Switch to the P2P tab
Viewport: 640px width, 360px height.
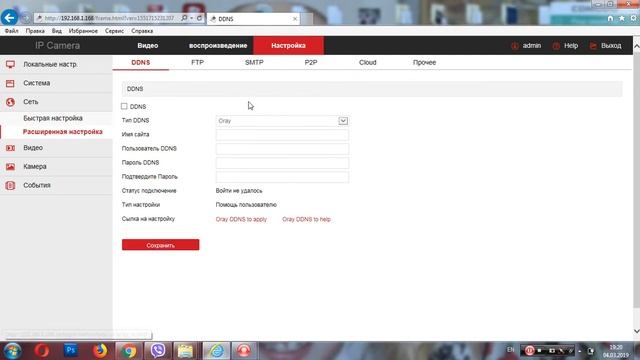click(x=311, y=62)
